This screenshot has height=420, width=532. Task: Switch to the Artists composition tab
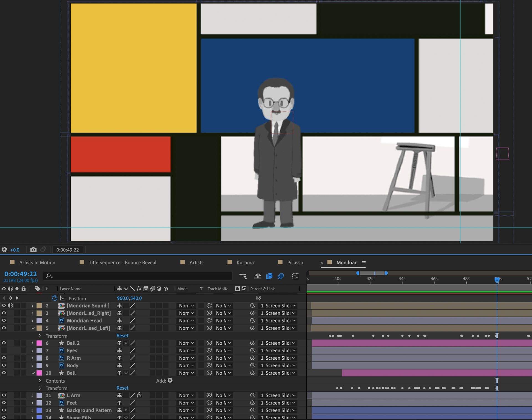pos(196,262)
